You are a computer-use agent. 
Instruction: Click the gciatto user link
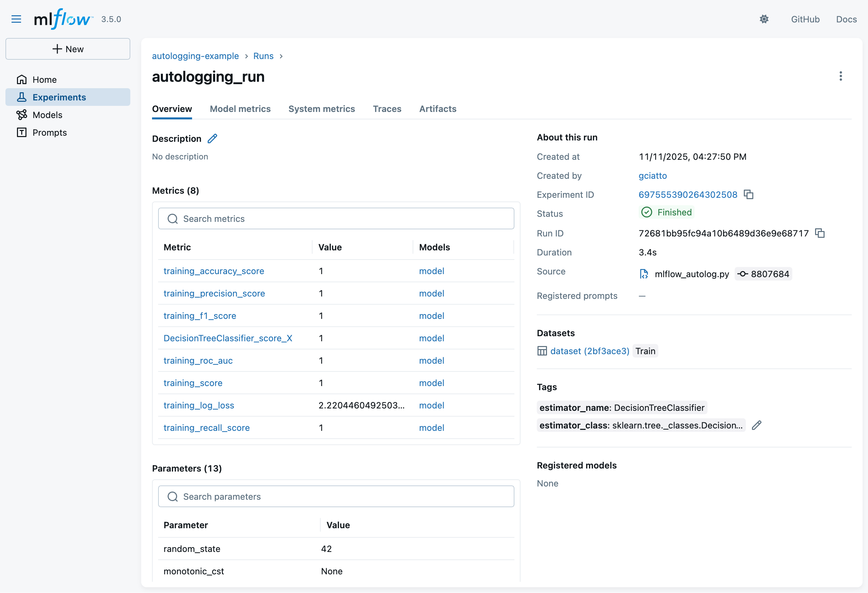point(652,175)
